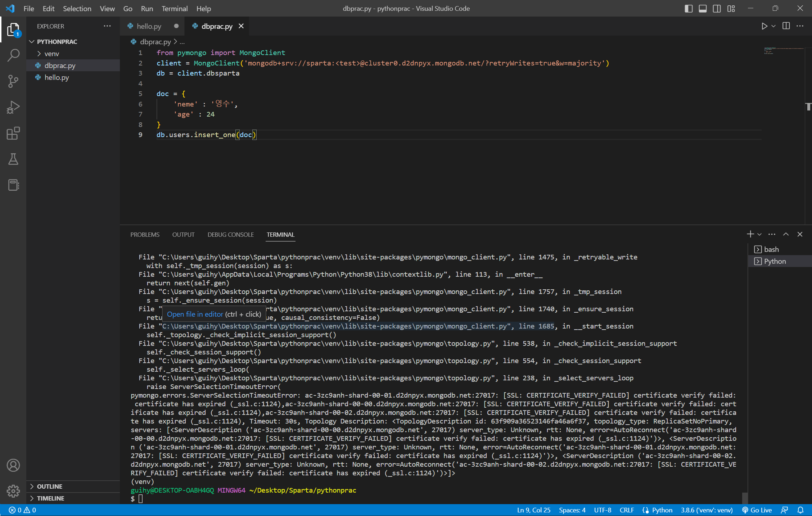Expand the venv folder
The height and width of the screenshot is (516, 812).
click(x=39, y=54)
